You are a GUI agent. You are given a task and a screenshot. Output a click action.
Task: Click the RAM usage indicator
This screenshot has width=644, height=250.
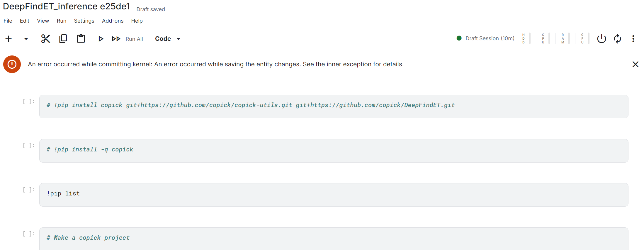coord(565,38)
